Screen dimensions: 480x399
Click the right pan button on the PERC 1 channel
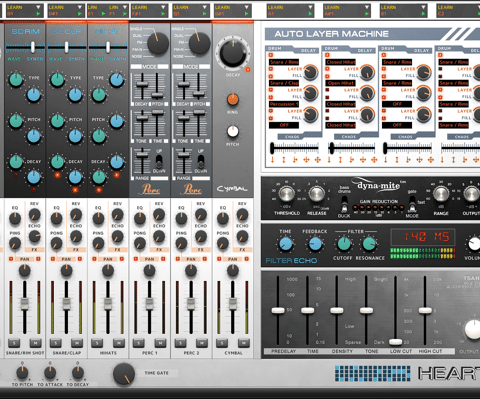pos(163,259)
